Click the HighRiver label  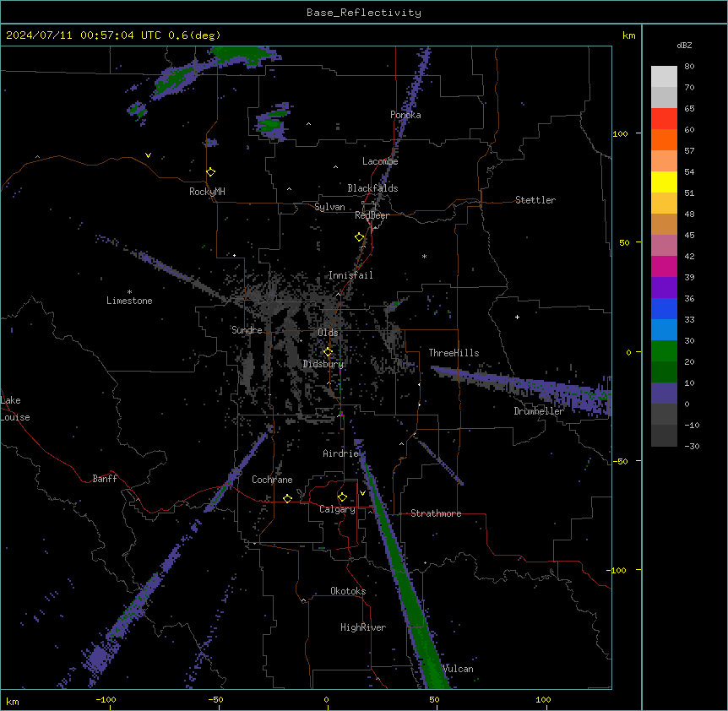click(x=363, y=627)
